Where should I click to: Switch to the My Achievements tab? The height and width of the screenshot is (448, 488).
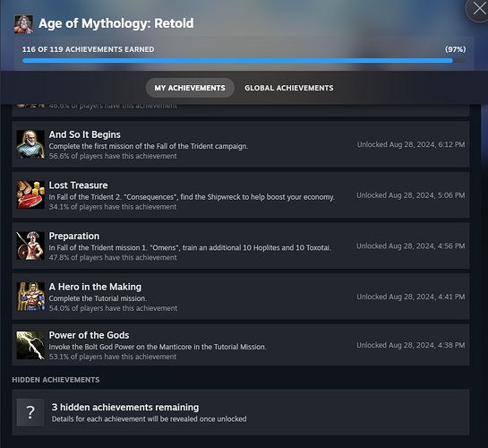pos(190,88)
